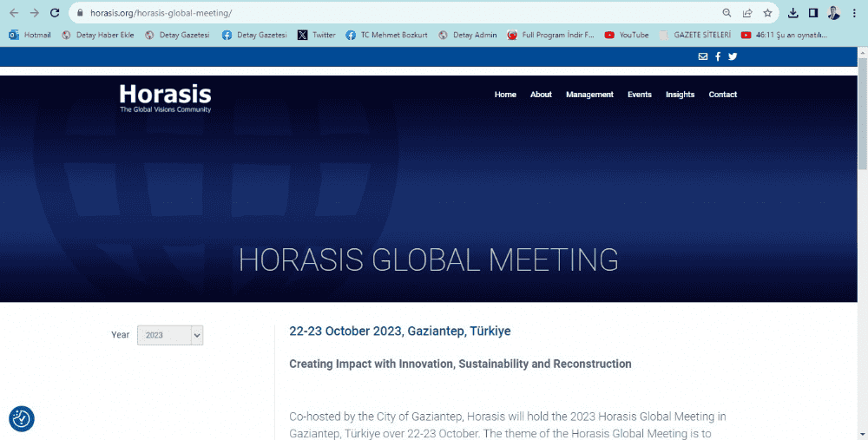Click the HORASIS GLOBAL MEETING title

click(x=429, y=259)
